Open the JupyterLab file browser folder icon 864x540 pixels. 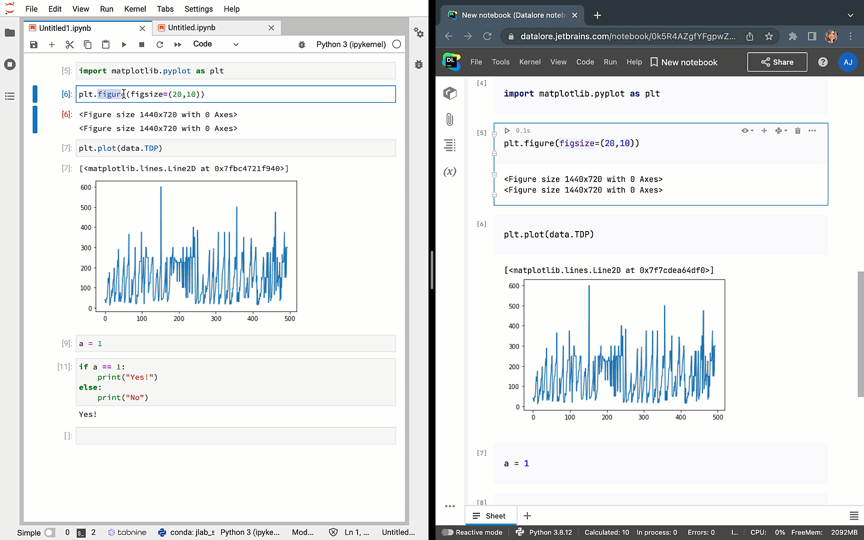coord(10,32)
